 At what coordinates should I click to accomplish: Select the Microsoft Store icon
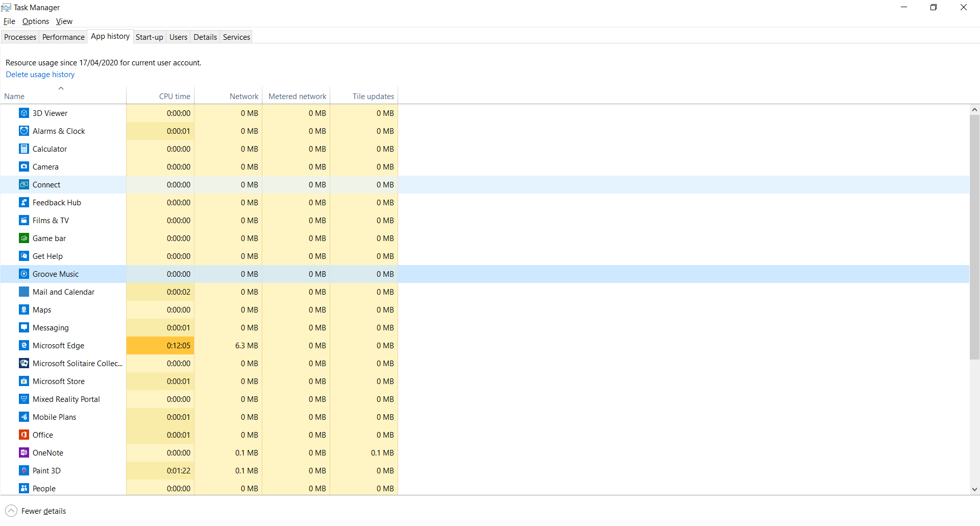click(x=24, y=381)
